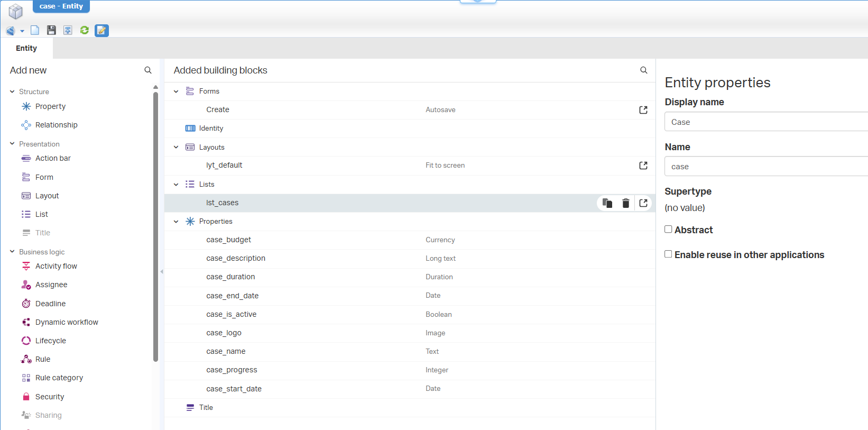This screenshot has height=430, width=868.
Task: Click the Save floppy disk toolbar icon
Action: (51, 30)
